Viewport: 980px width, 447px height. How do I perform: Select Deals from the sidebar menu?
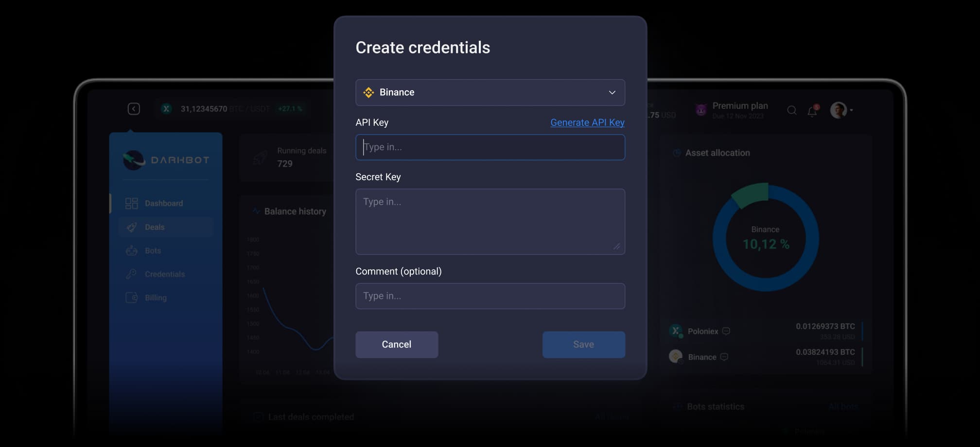point(154,227)
